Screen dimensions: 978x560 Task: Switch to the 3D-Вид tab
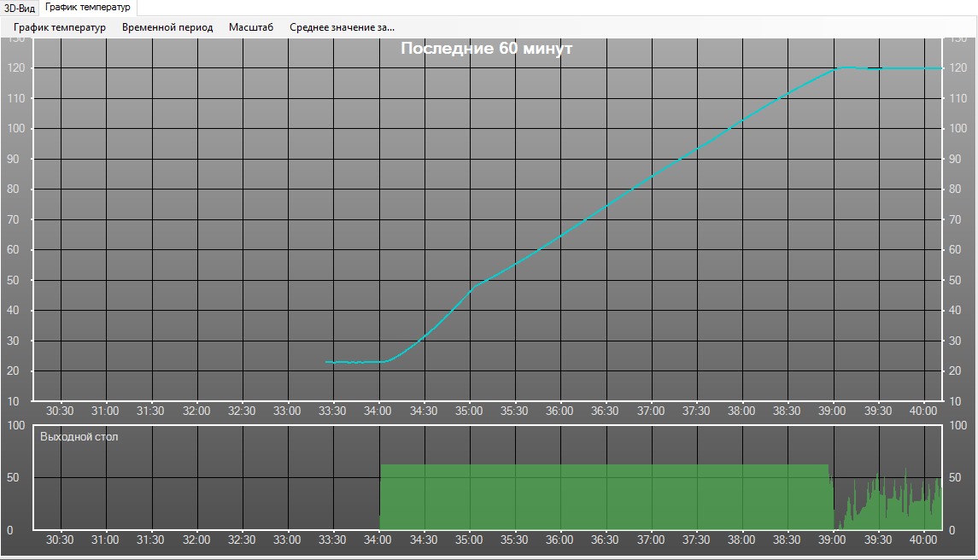tap(20, 7)
